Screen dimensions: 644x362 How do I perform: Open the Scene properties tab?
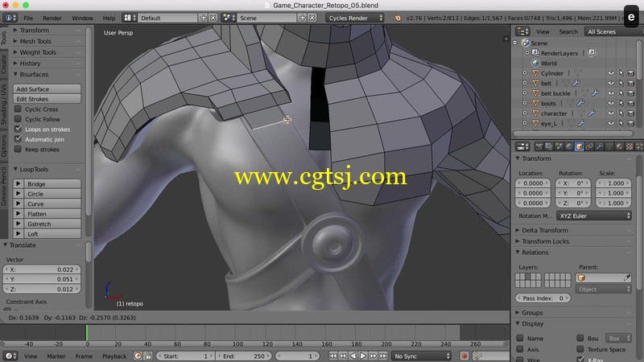pyautogui.click(x=559, y=146)
